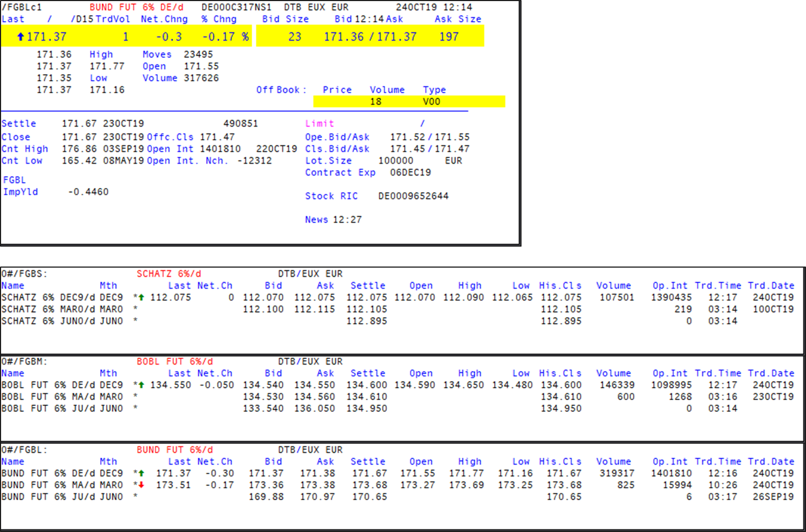Click the red down arrow in BUND MAR0 row
The image size is (806, 532).
click(141, 485)
